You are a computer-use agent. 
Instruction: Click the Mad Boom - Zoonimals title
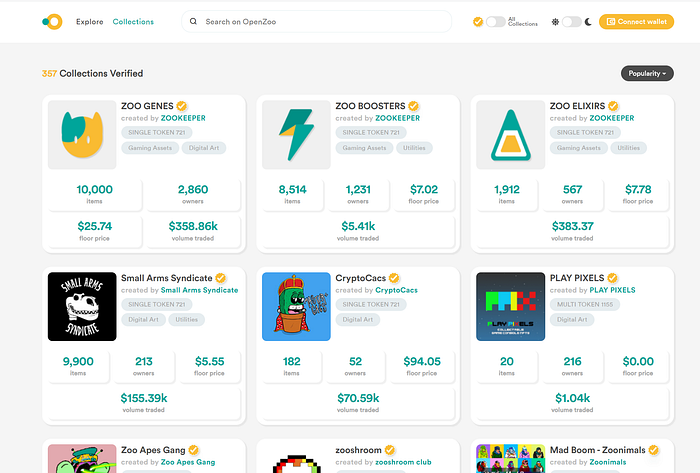[598, 450]
